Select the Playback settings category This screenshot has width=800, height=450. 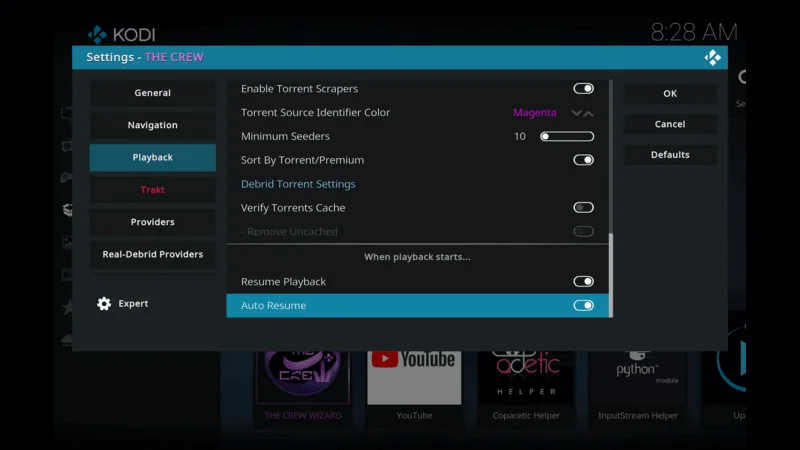(152, 157)
